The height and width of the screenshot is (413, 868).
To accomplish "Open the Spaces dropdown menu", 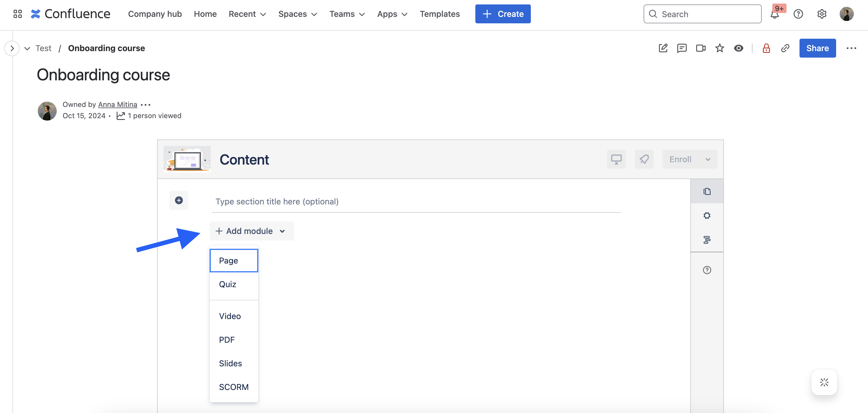I will tap(298, 14).
